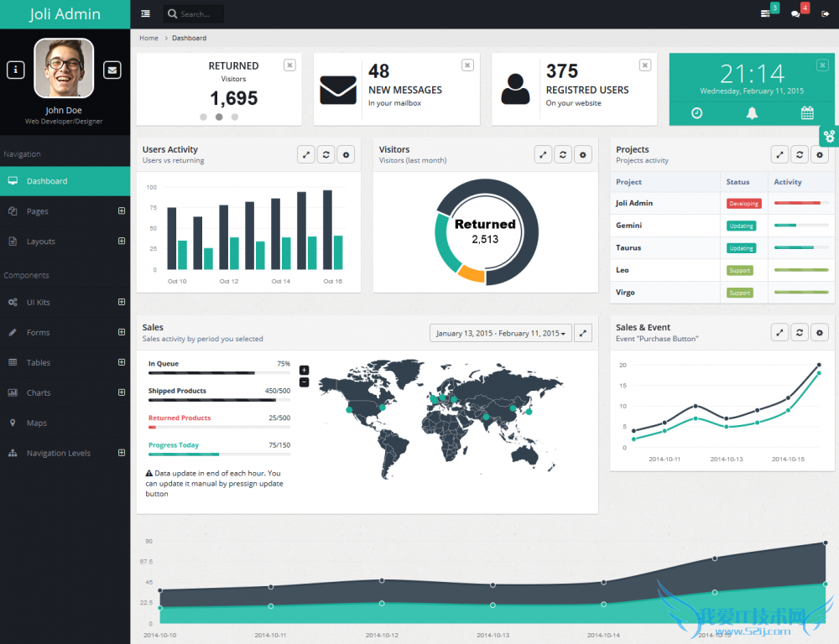Image resolution: width=839 pixels, height=644 pixels.
Task: Open settings gear on the Projects panel
Action: click(820, 154)
